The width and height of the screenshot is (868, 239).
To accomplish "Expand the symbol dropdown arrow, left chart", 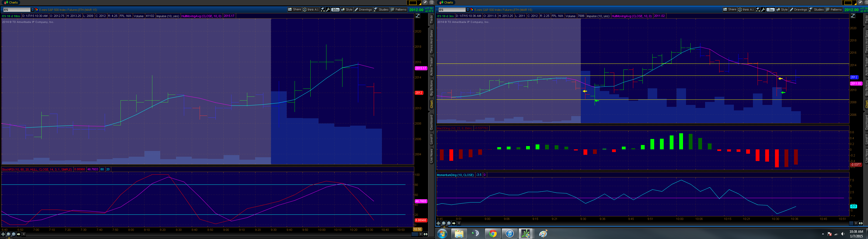I will 33,10.
